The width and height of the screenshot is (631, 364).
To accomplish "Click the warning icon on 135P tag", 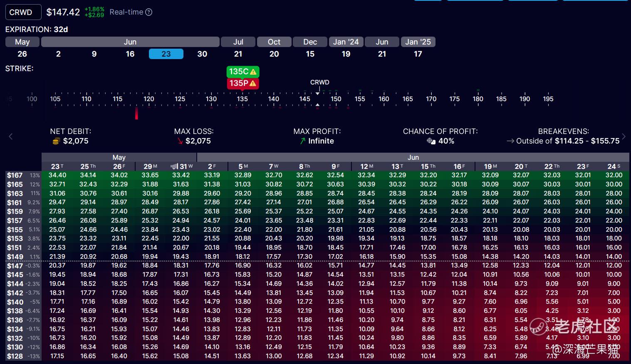I will tap(252, 83).
